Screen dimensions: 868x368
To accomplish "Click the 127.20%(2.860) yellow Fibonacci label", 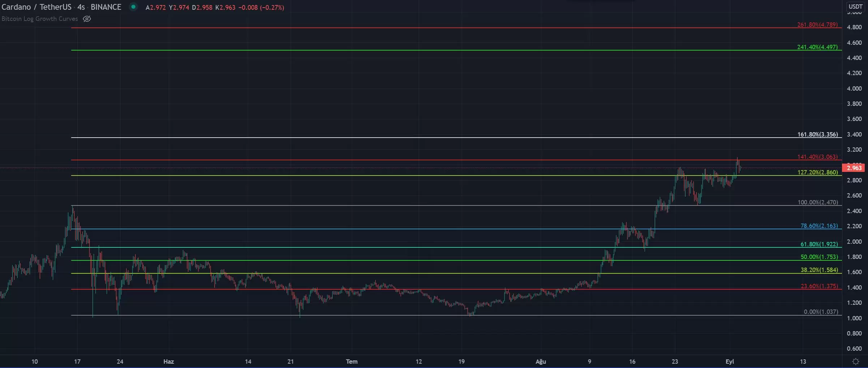I will (x=817, y=172).
